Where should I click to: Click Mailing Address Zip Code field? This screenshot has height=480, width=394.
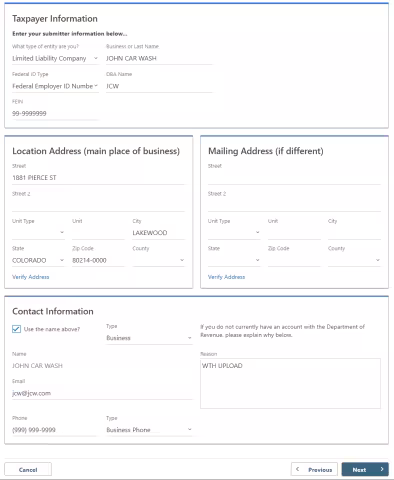[x=294, y=260]
